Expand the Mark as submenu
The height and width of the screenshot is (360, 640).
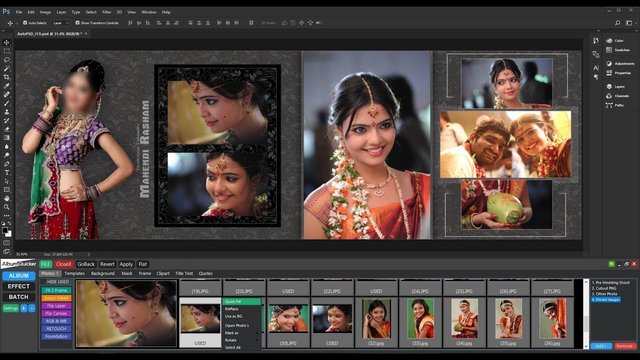[x=241, y=333]
